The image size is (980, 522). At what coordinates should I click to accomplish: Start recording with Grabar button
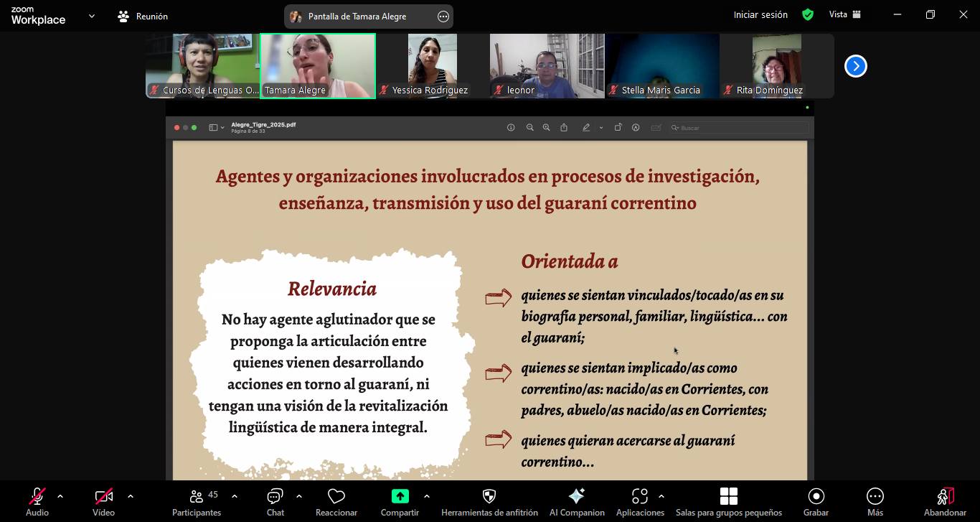[x=816, y=501]
